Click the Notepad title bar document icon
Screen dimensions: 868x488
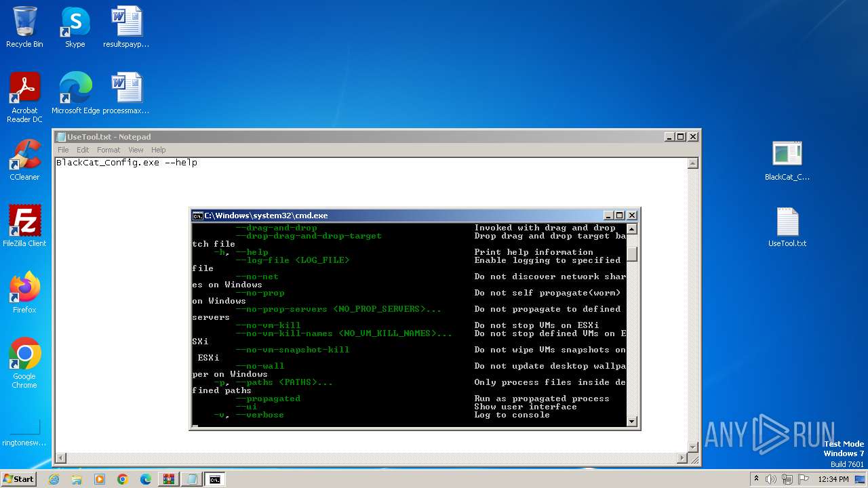(x=61, y=137)
